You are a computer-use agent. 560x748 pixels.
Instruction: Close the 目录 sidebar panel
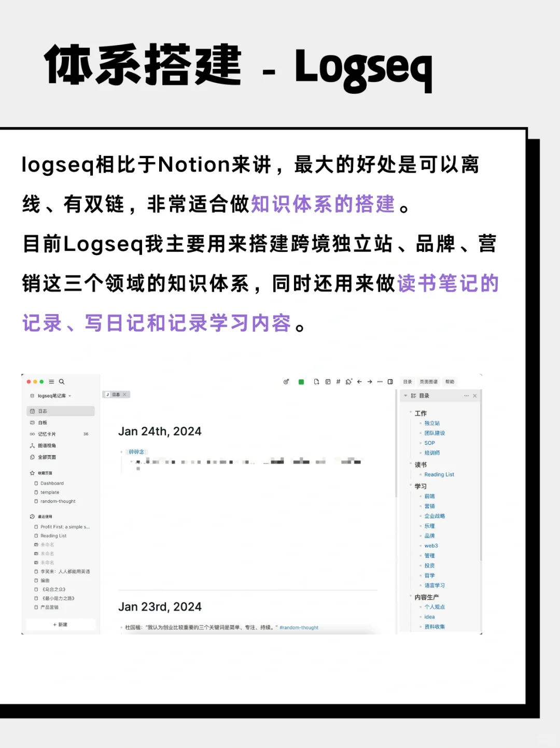[x=474, y=396]
